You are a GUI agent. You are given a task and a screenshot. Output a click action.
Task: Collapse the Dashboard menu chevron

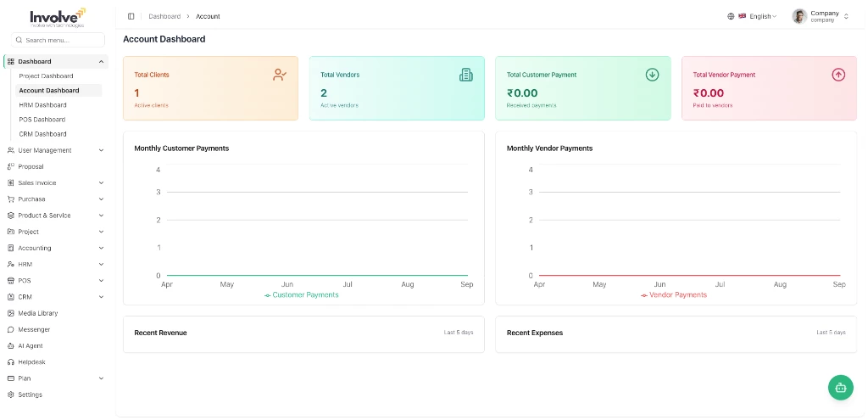(x=101, y=61)
